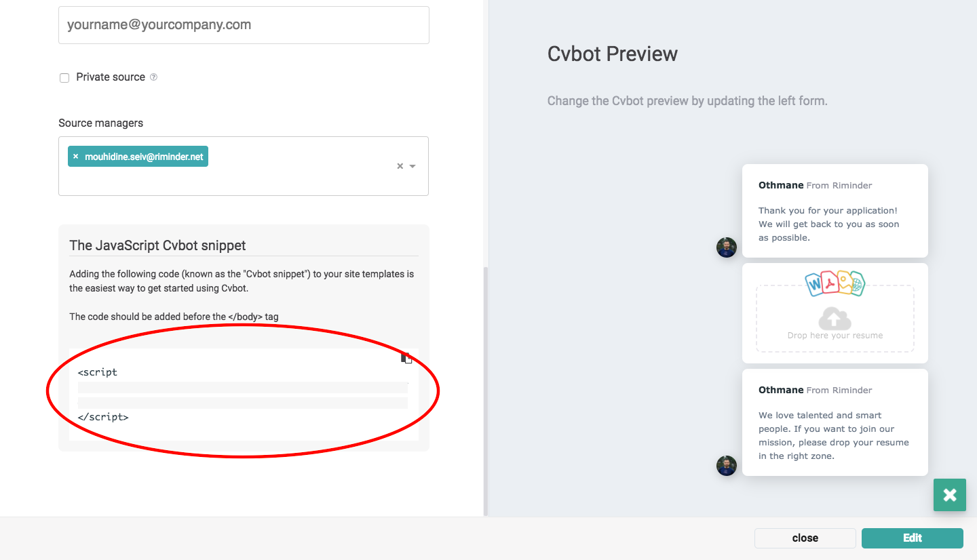This screenshot has height=560, width=977.
Task: Click the resume drop zone upload icon
Action: click(x=835, y=318)
